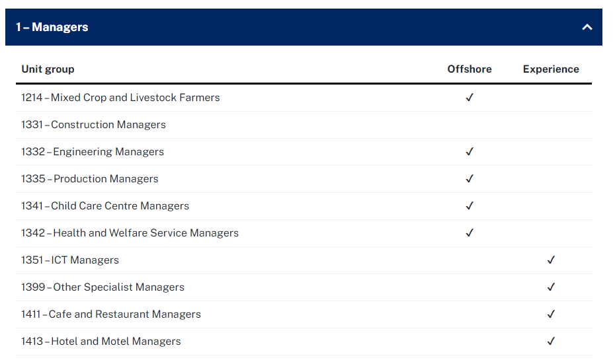Click Offshore checkmark for Child Care Centre Managers
The height and width of the screenshot is (364, 613).
(x=470, y=206)
